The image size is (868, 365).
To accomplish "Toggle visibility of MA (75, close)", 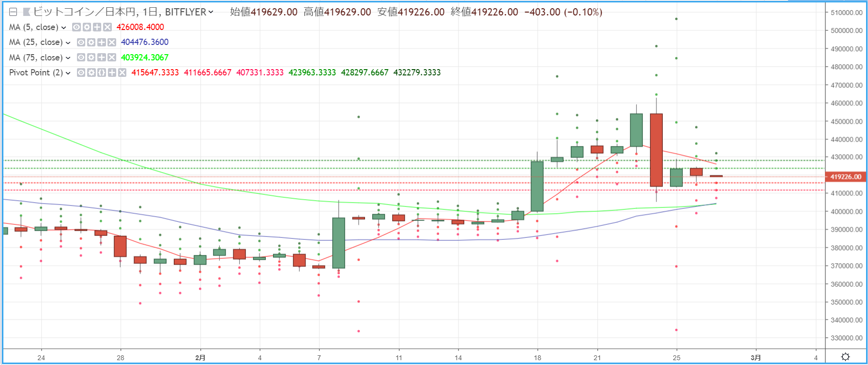I will (x=81, y=58).
